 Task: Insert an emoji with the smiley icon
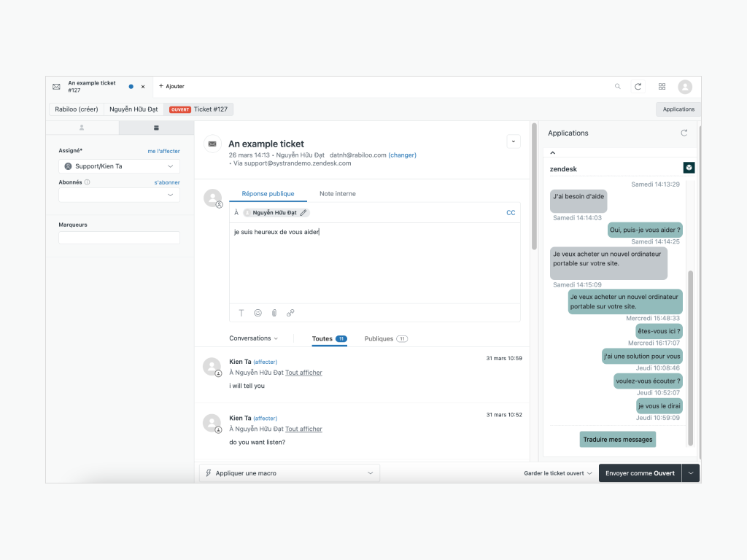[x=258, y=313]
